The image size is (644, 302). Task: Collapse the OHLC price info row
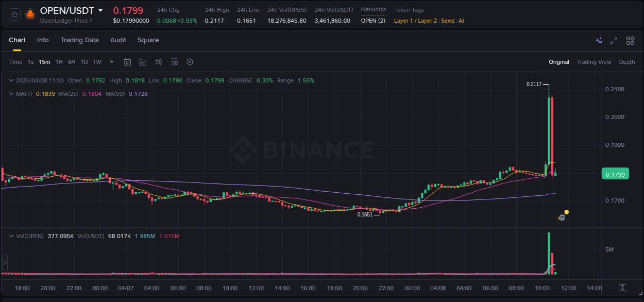pos(11,80)
